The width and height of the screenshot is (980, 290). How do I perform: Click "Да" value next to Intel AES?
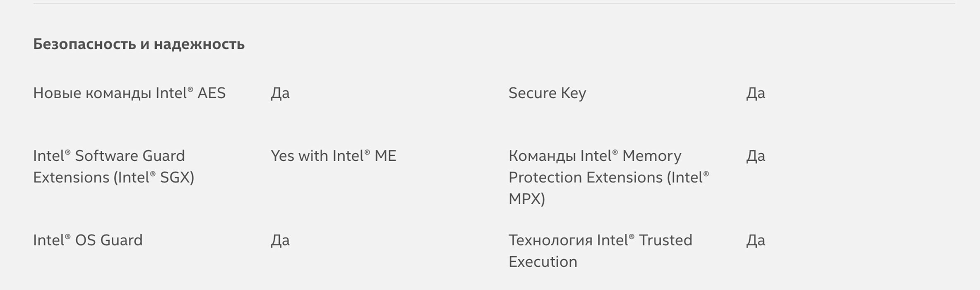280,93
